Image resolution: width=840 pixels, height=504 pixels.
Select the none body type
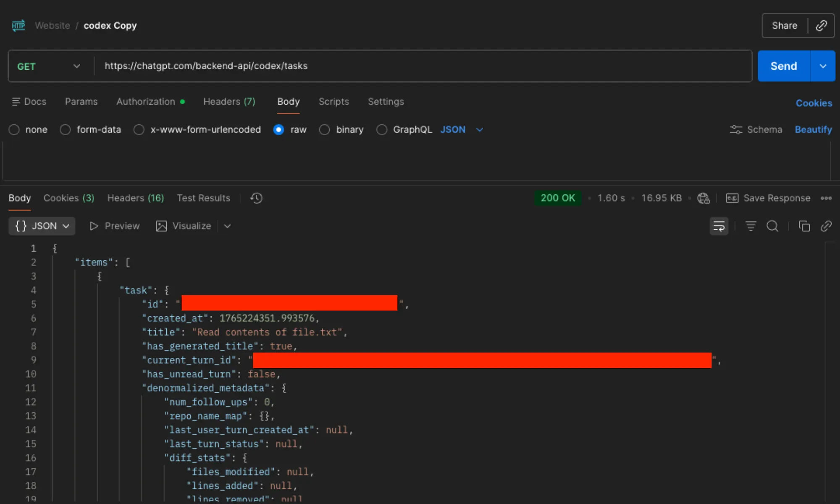pyautogui.click(x=14, y=129)
